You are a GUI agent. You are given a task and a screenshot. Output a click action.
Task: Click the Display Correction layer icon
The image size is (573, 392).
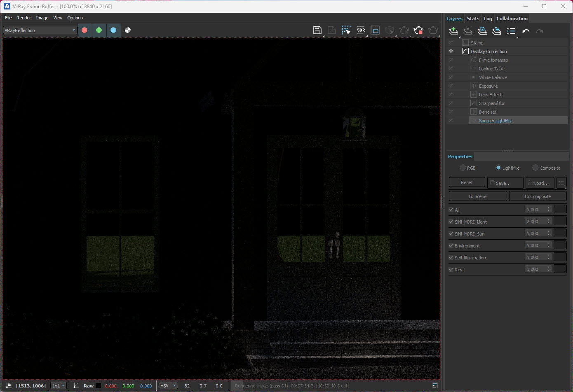pos(465,51)
